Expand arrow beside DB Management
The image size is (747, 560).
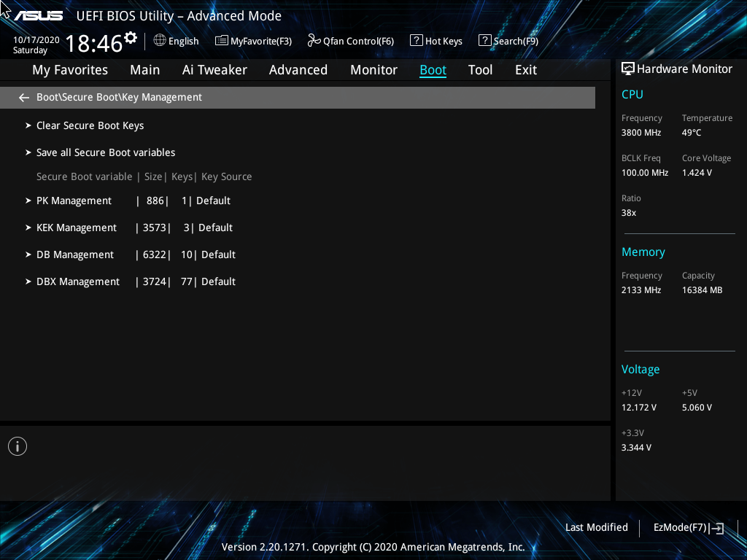tap(28, 254)
